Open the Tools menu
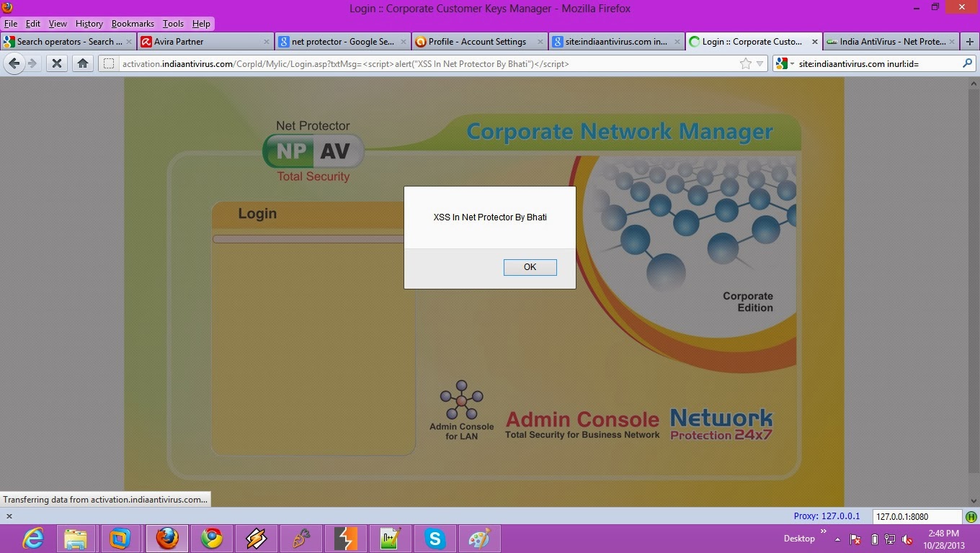Viewport: 980px width, 553px height. [173, 24]
